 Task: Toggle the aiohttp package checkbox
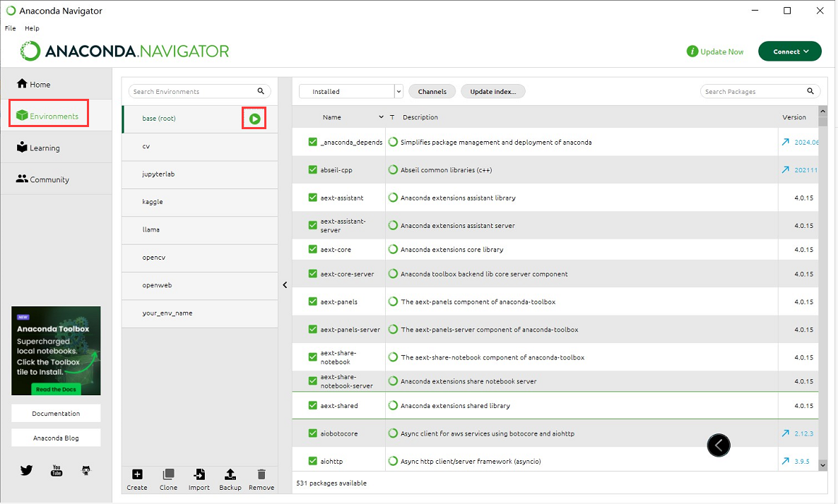click(x=313, y=461)
